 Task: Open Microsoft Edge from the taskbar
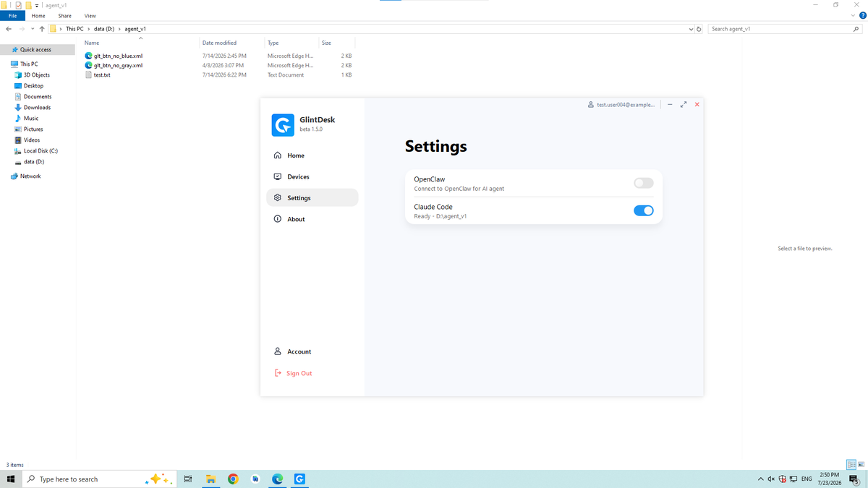[x=277, y=479]
